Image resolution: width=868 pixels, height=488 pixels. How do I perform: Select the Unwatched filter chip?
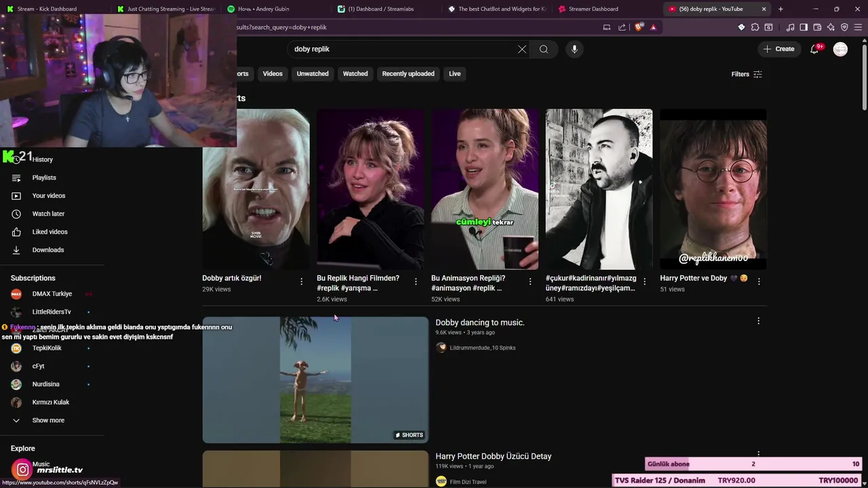coord(313,74)
